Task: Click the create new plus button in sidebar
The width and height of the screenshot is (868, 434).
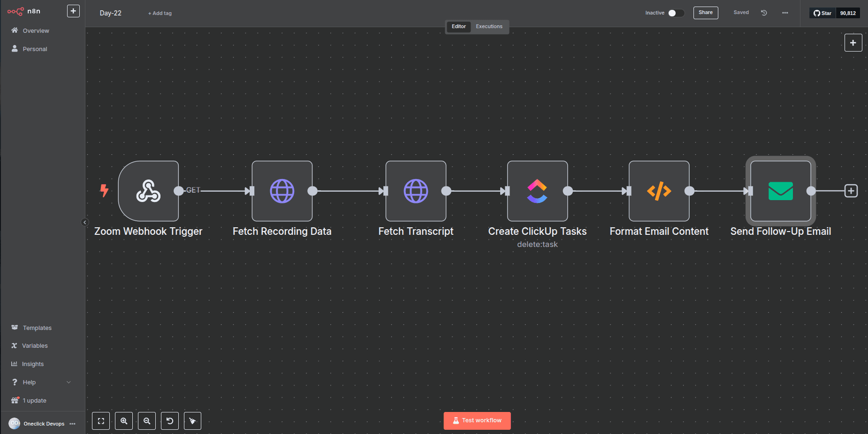Action: coord(73,11)
